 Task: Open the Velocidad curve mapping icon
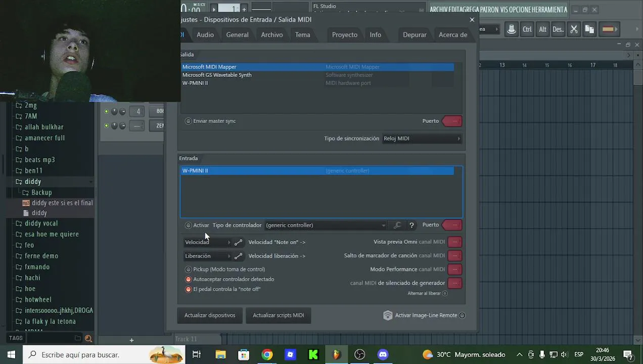(x=238, y=243)
